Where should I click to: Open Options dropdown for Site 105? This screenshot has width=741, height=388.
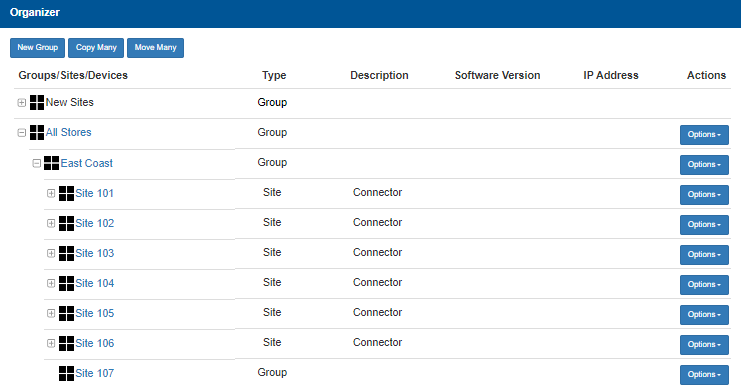[x=704, y=315]
